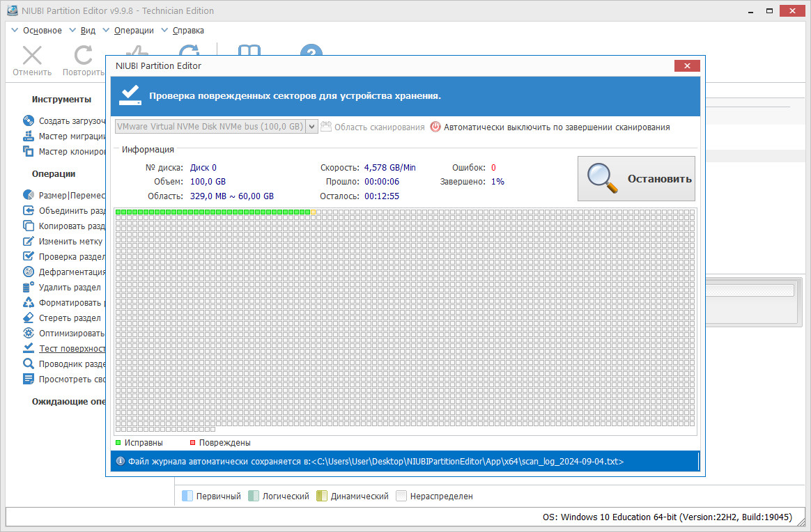Click the merge partitions icon
Viewport: 811px width, 532px height.
[29, 210]
